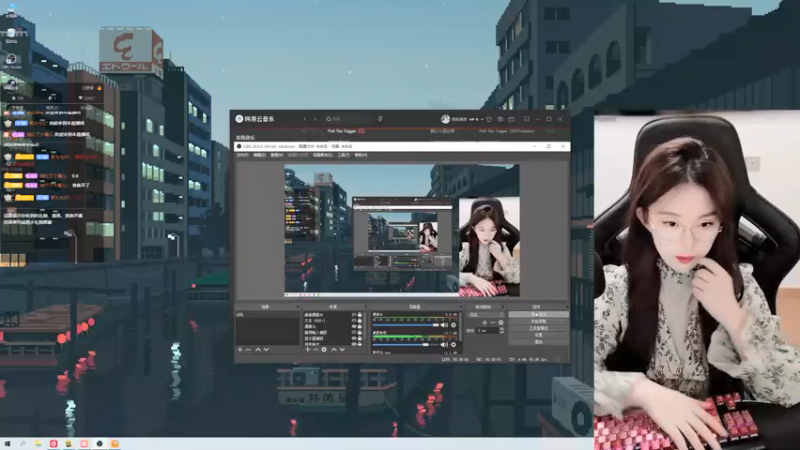Open search icon on Windows taskbar
This screenshot has width=800, height=450.
22,444
